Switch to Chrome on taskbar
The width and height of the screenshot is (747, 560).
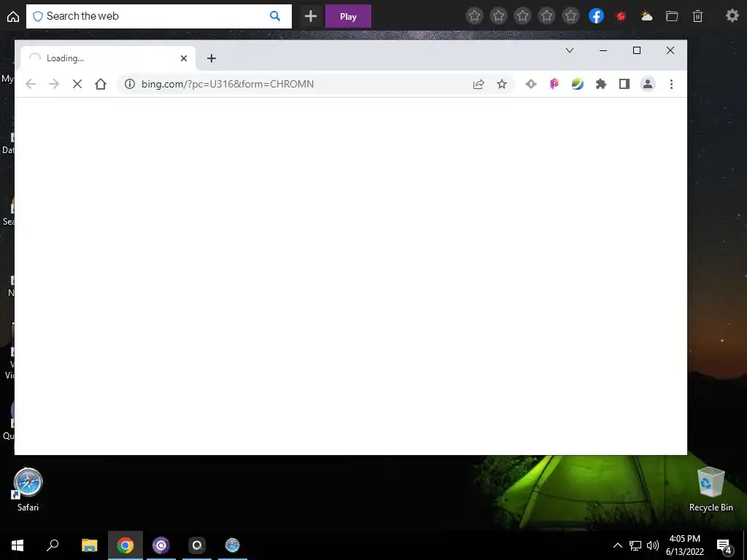tap(125, 545)
